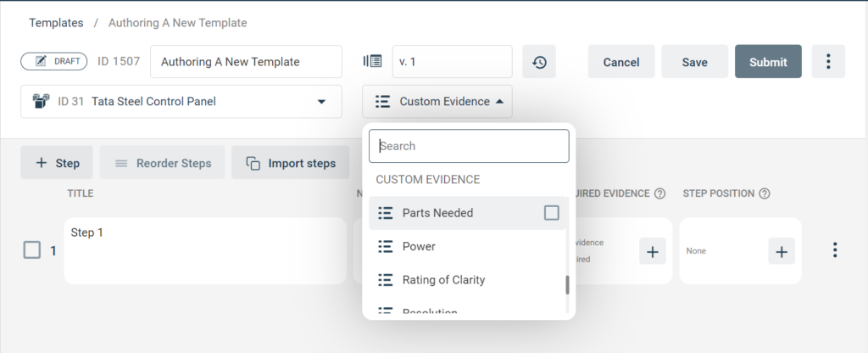Viewport: 868px width, 353px height.
Task: Click the Save button
Action: (695, 61)
